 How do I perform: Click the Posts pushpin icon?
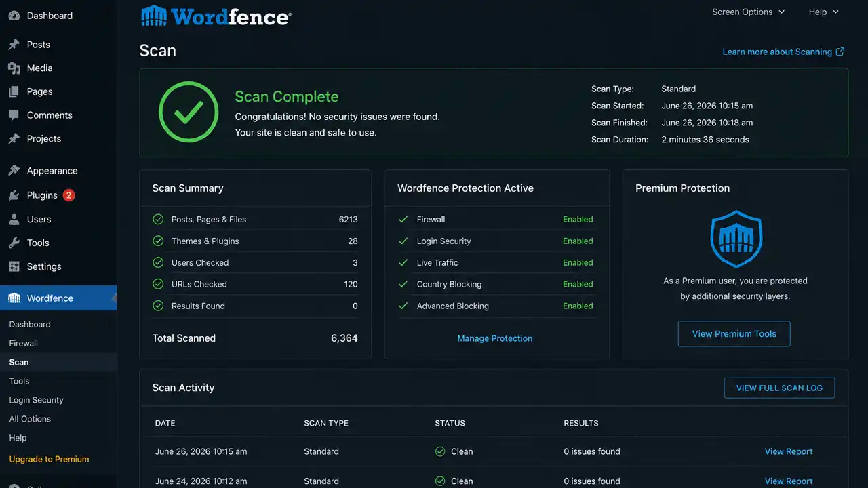(14, 45)
